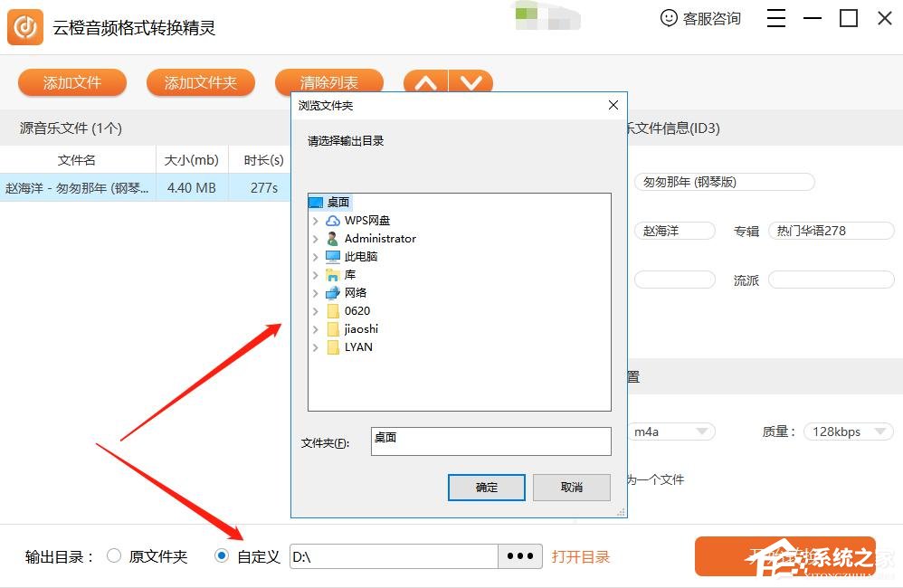Click the move-down arrow button

[471, 82]
